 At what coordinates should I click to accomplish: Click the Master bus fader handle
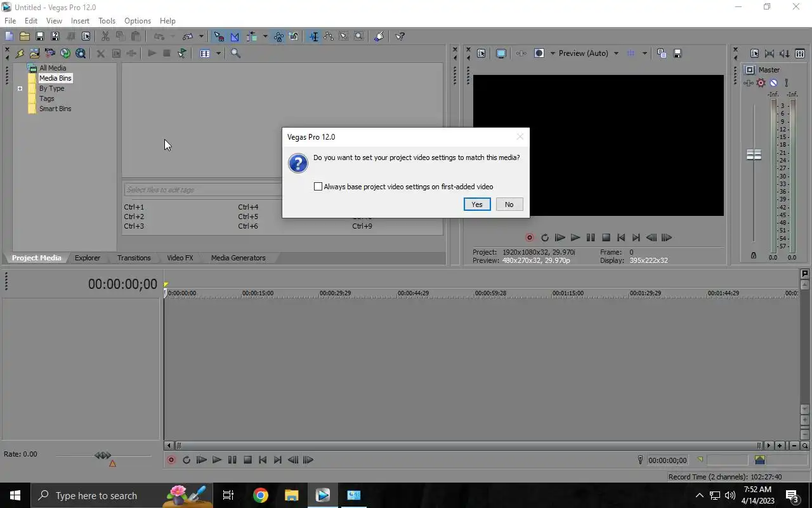754,155
